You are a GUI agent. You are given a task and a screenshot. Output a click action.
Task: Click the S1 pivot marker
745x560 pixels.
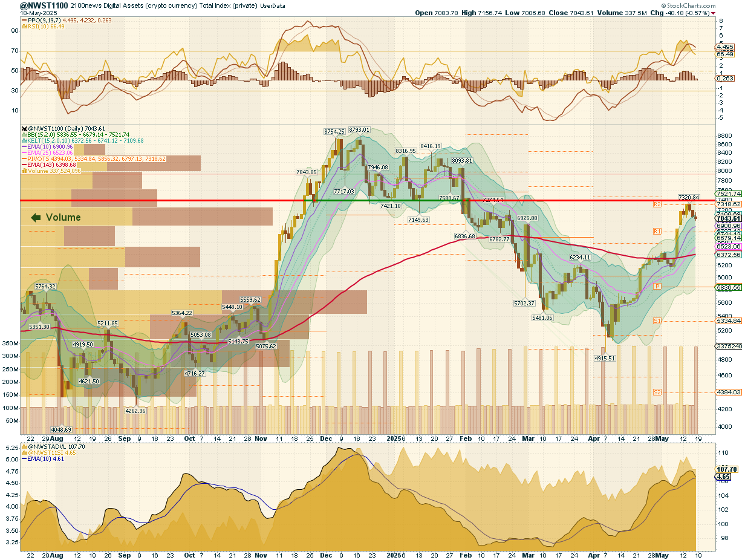click(x=657, y=321)
